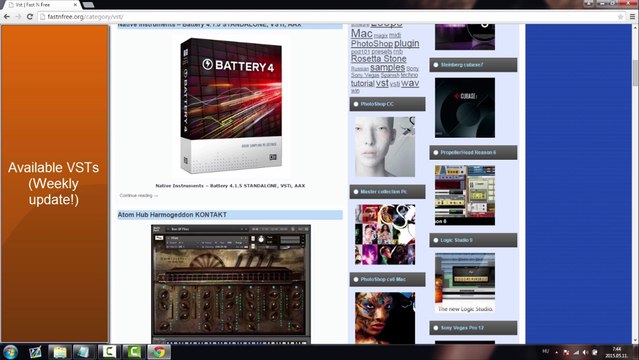Open the Battery 4.1.5 caption below the box
639x360 pixels.
click(x=230, y=186)
